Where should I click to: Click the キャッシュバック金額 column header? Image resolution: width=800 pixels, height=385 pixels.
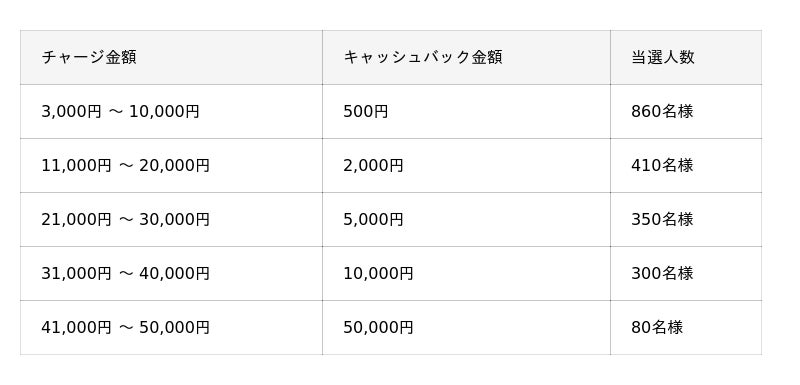[466, 57]
